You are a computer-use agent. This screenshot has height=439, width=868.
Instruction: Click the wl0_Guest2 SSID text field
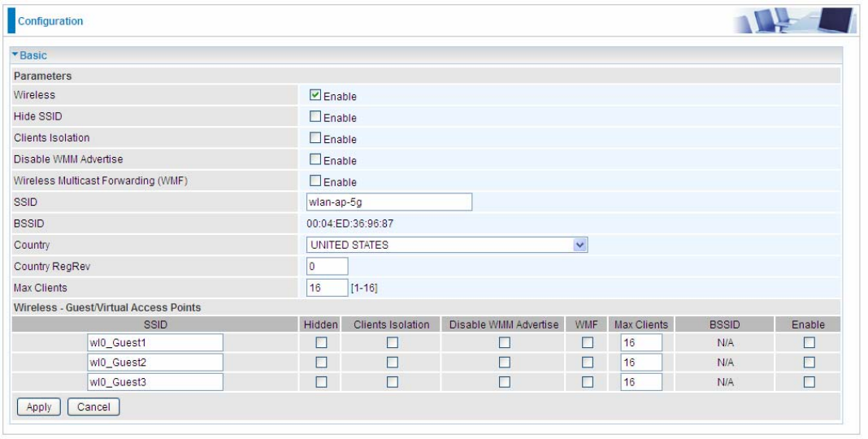pyautogui.click(x=155, y=363)
